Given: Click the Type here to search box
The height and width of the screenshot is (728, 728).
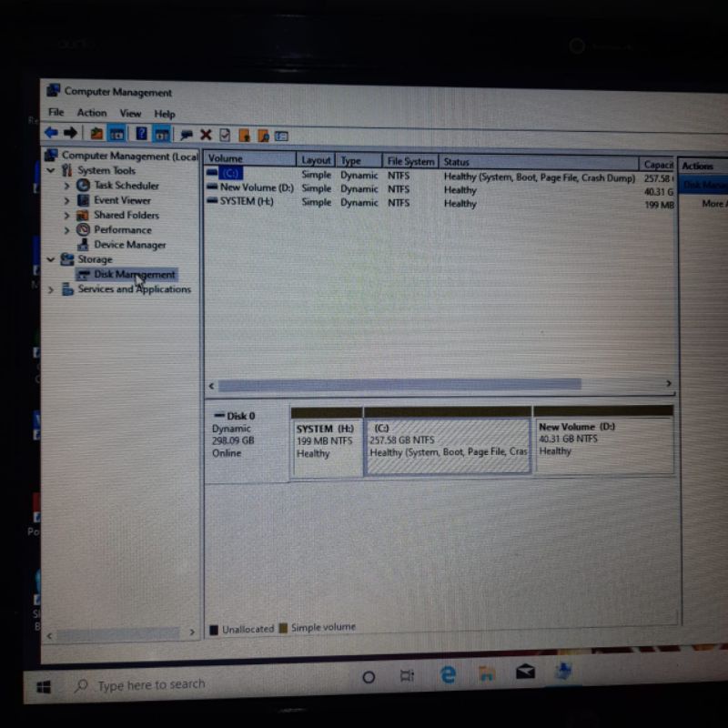Looking at the screenshot, I should [x=151, y=684].
